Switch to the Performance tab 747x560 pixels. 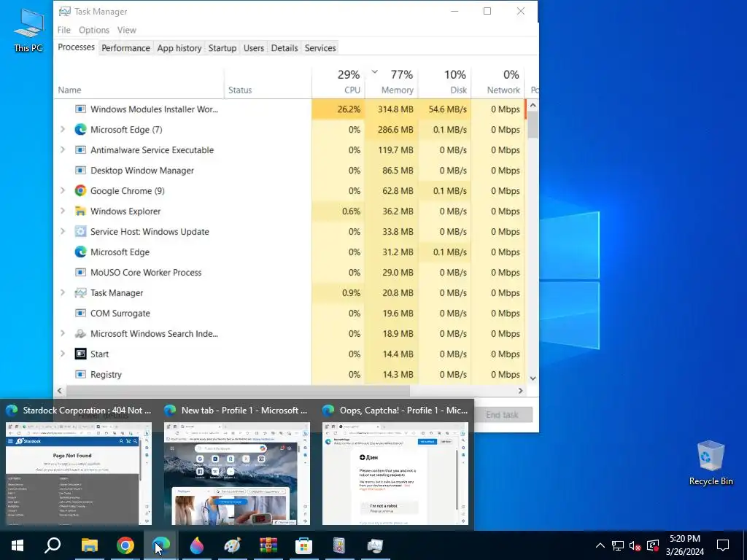click(x=125, y=48)
